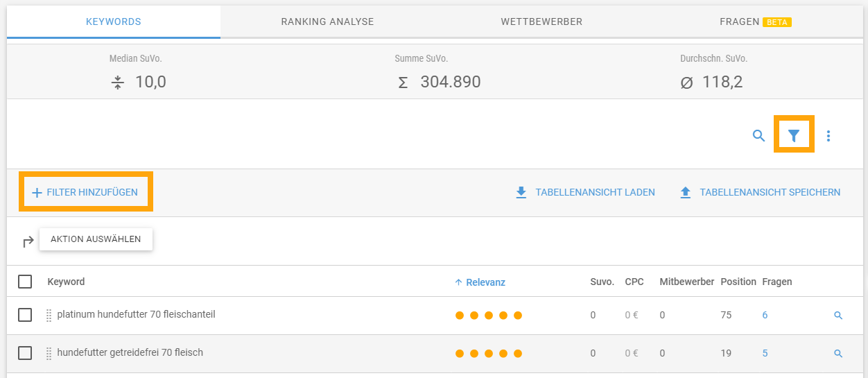
Task: Click the magnifier icon in getreidefrei row
Action: pos(838,354)
